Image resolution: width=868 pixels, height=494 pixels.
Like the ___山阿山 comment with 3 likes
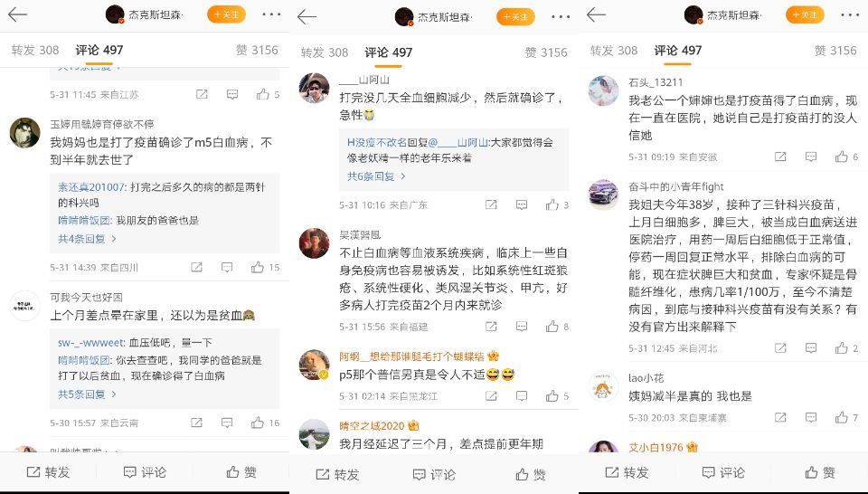pos(557,204)
